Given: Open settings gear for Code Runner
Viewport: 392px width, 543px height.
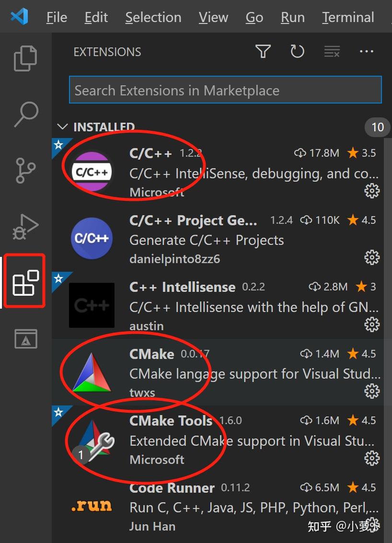Looking at the screenshot, I should point(371,525).
